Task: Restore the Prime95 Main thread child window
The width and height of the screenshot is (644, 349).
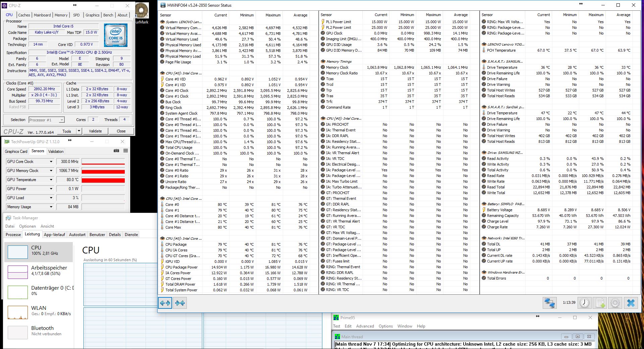Action: click(x=577, y=337)
